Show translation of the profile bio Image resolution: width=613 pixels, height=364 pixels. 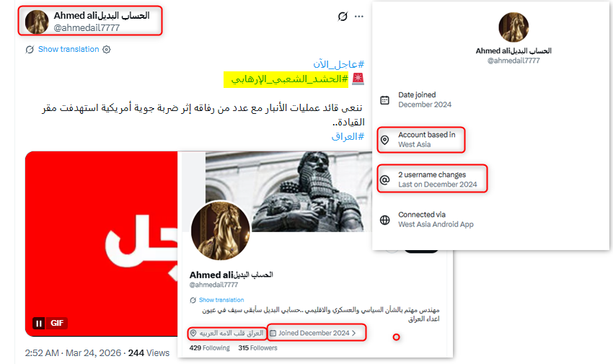221,300
